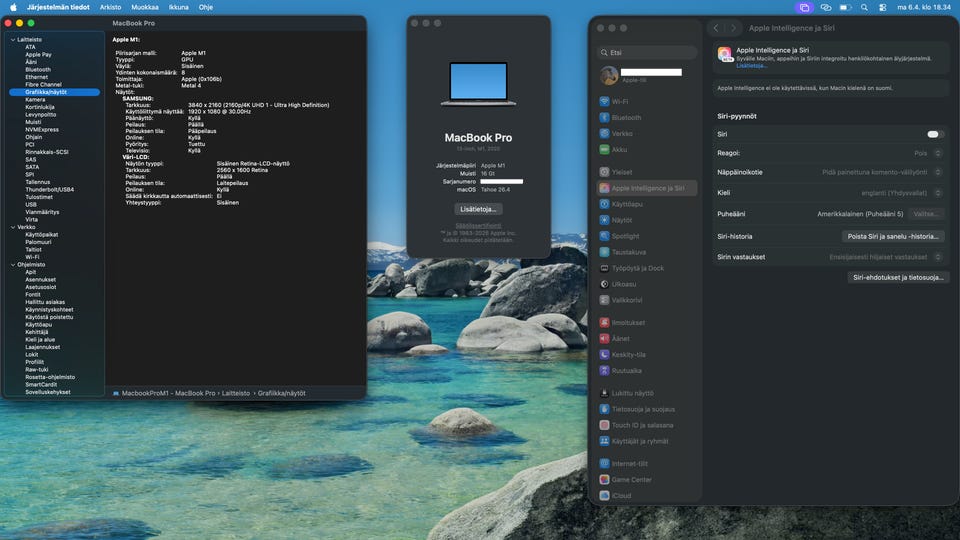Open Muokkaa menu in menu bar
Image resolution: width=960 pixels, height=540 pixels.
(x=145, y=7)
